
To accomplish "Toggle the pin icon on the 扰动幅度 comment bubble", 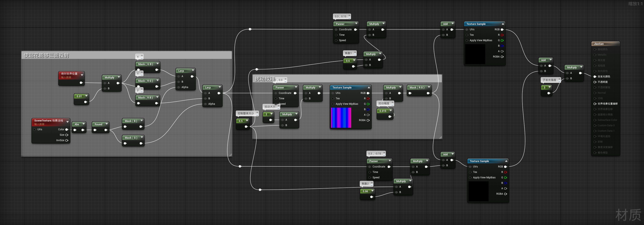I will coord(392,103).
